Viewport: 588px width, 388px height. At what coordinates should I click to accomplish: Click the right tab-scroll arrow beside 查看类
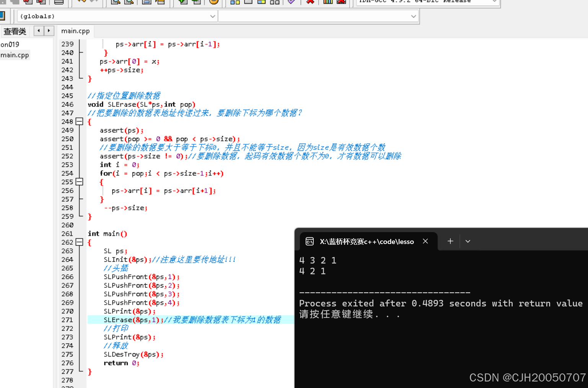49,31
